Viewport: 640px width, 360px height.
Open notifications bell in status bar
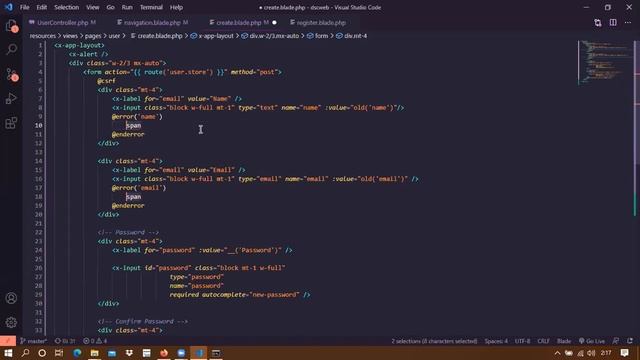(x=630, y=341)
